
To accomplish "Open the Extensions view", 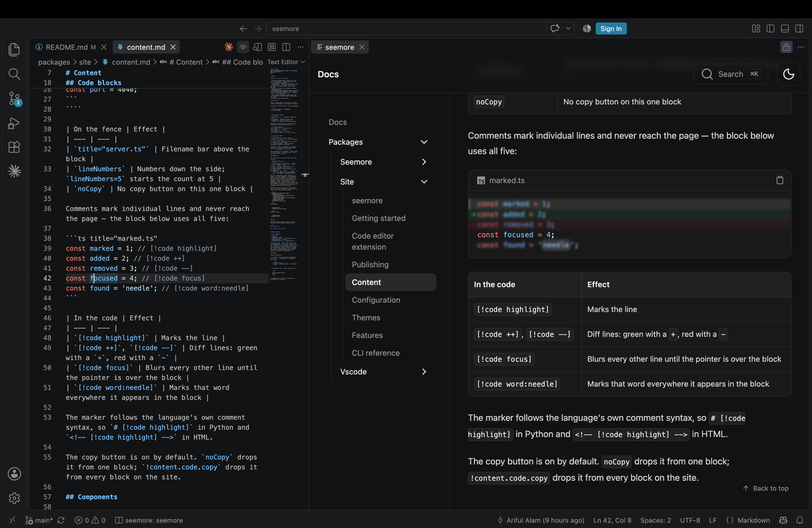I will pos(14,147).
